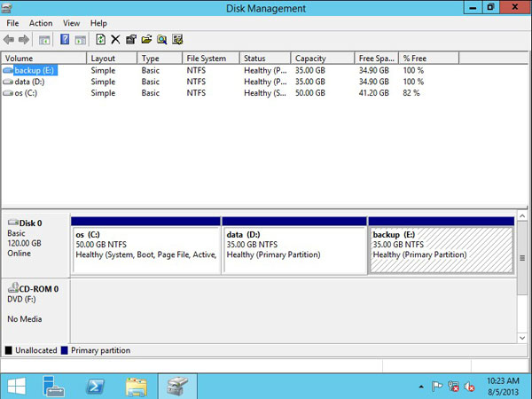This screenshot has width=532, height=399.
Task: Launch PowerShell from the taskbar
Action: (96, 387)
